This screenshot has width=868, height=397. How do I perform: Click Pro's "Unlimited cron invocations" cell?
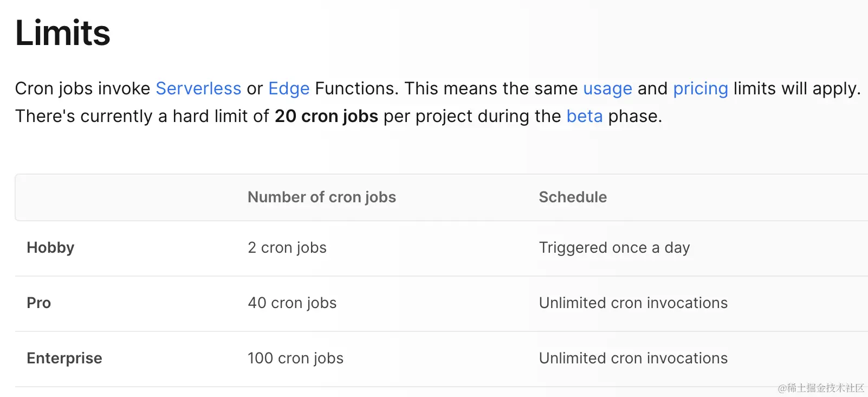(633, 303)
